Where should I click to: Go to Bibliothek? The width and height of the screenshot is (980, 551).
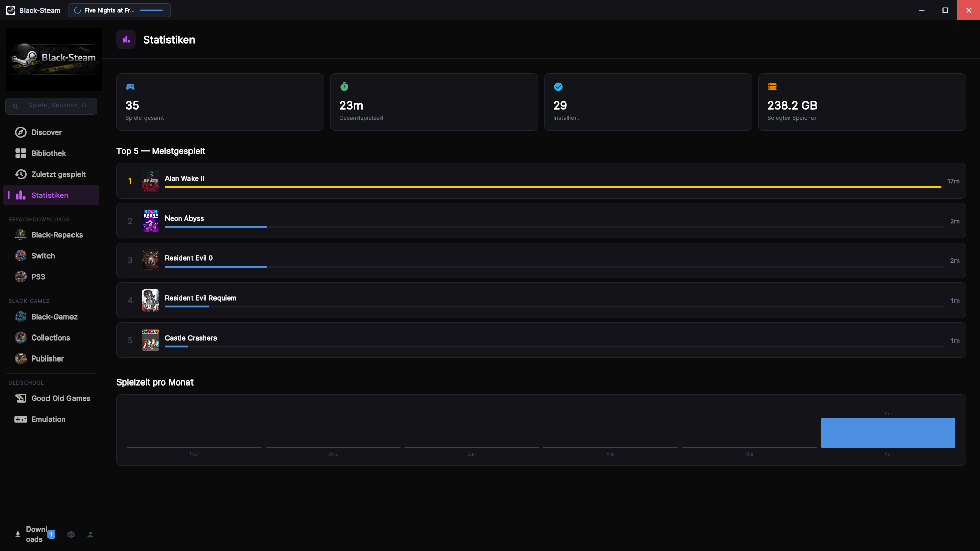click(51, 153)
